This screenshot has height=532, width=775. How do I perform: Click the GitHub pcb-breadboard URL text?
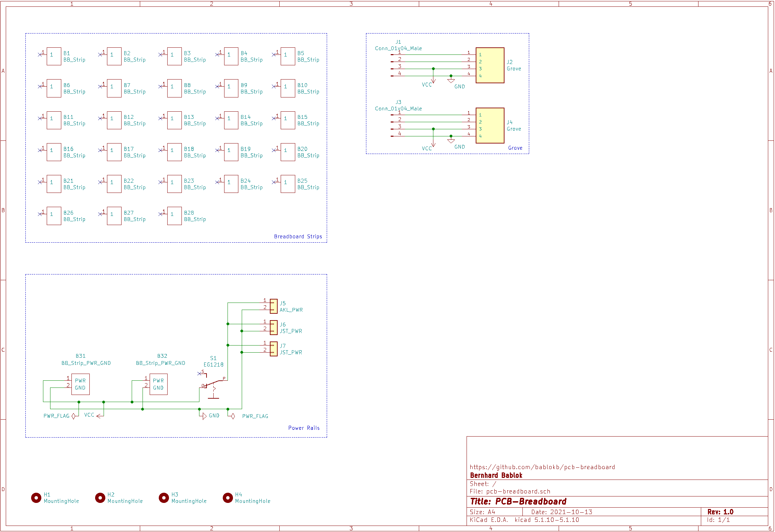(x=542, y=467)
